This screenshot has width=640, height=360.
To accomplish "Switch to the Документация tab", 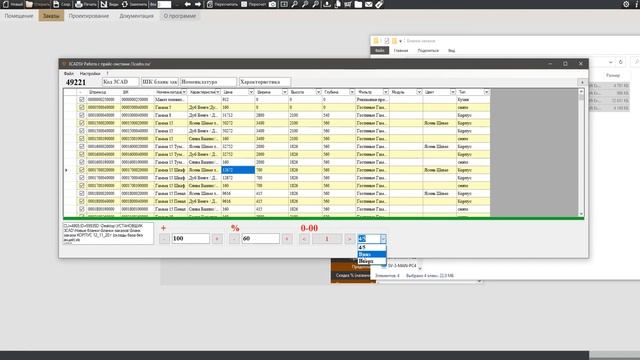I will pos(136,16).
